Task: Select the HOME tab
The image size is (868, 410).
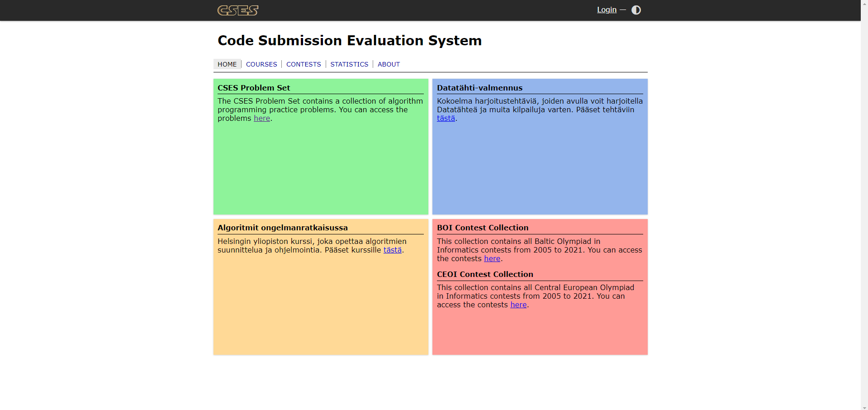Action: pyautogui.click(x=227, y=64)
